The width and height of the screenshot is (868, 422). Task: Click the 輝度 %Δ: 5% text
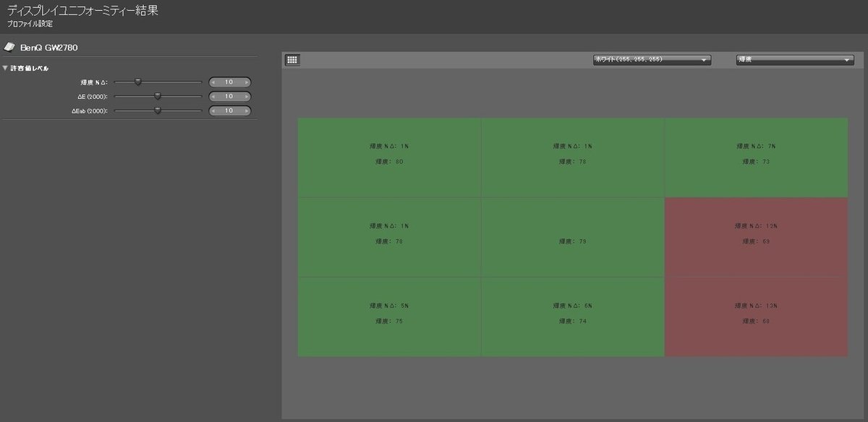(389, 305)
